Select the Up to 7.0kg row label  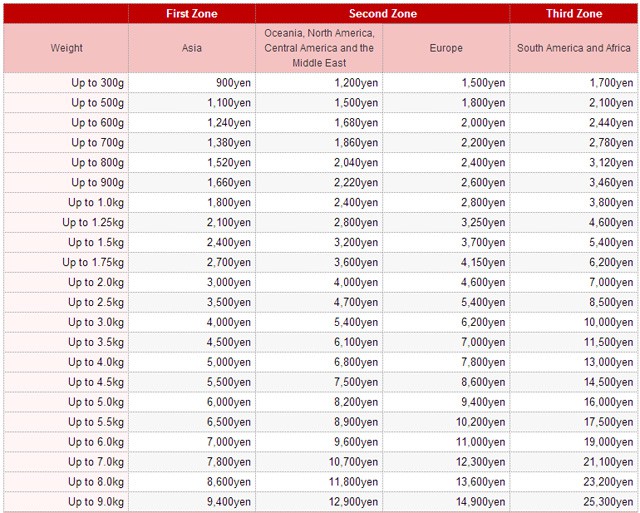[x=96, y=463]
